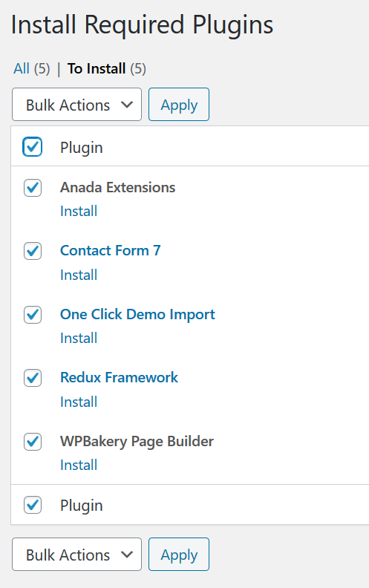The image size is (369, 588).
Task: Uncheck the Contact Form 7 checkbox
Action: click(x=33, y=251)
